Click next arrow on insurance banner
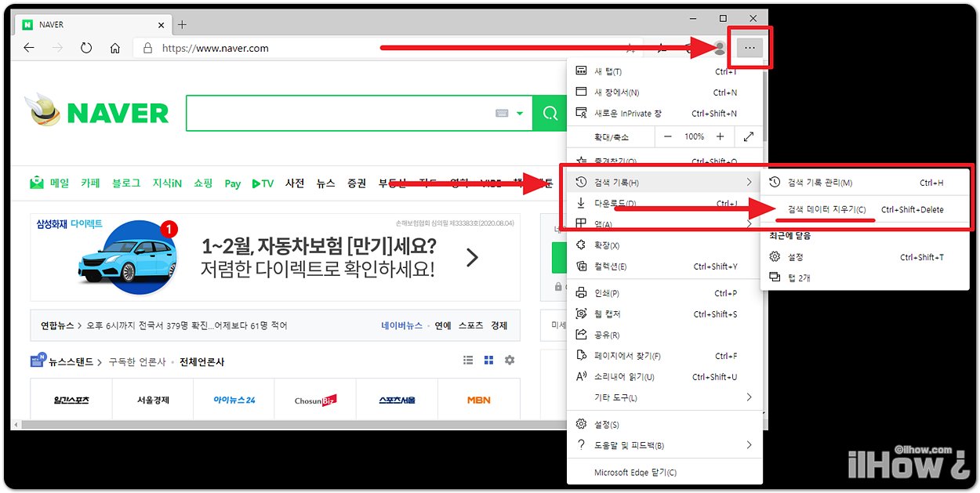 point(472,257)
